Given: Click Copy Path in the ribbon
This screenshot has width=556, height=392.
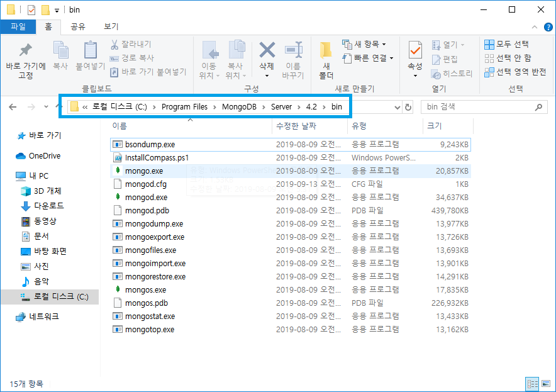Looking at the screenshot, I should tap(132, 58).
